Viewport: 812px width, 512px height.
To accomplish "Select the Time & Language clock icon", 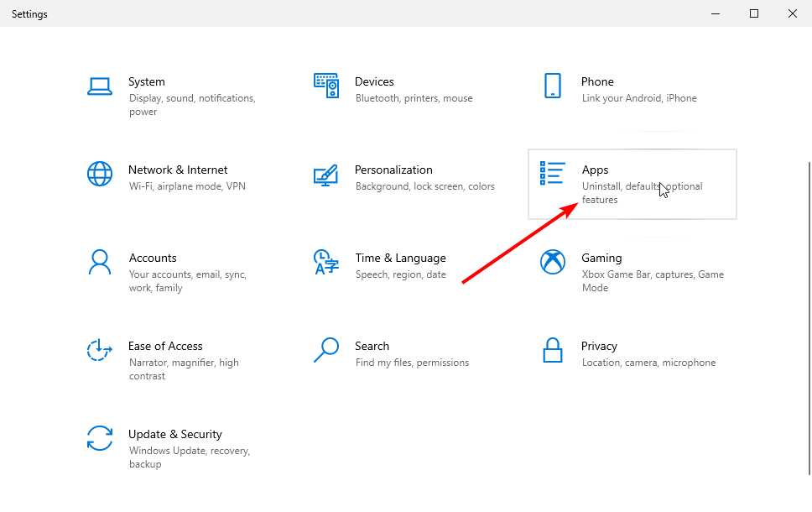I will (326, 262).
